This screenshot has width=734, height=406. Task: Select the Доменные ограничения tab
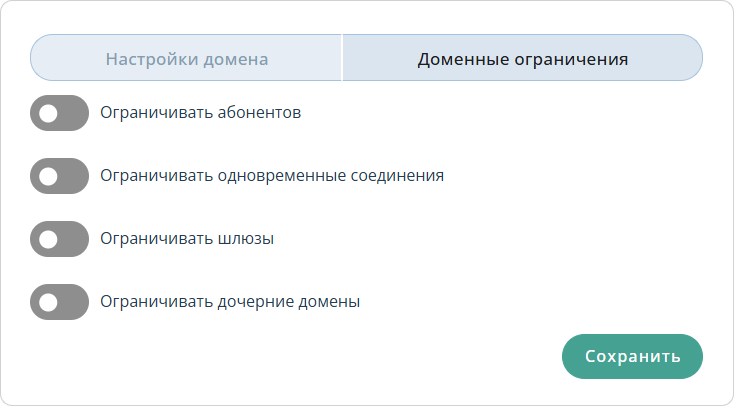(x=522, y=59)
